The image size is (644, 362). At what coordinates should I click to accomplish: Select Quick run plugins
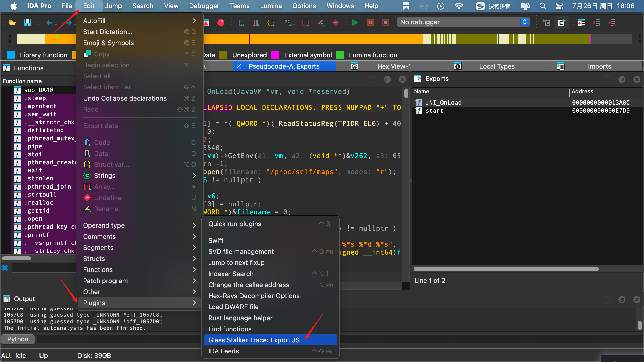(270, 224)
